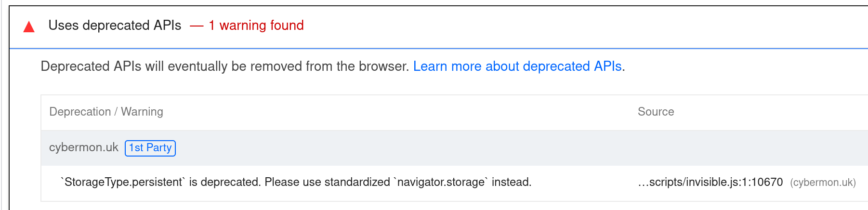Click the red dash before warning count
The image size is (868, 210).
pyautogui.click(x=197, y=26)
